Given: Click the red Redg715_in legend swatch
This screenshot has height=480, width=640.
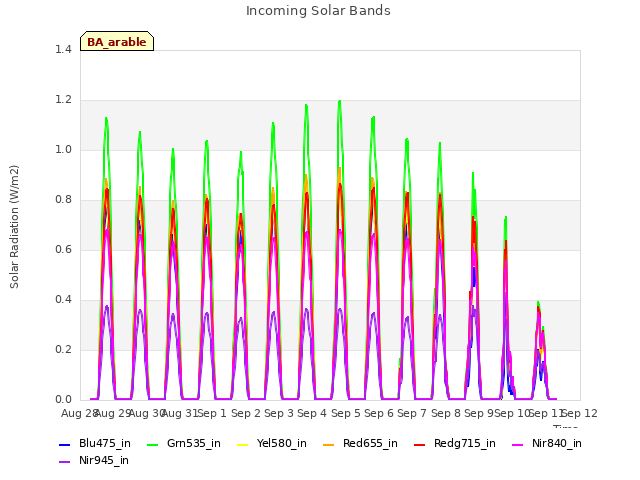Looking at the screenshot, I should click(x=419, y=444).
